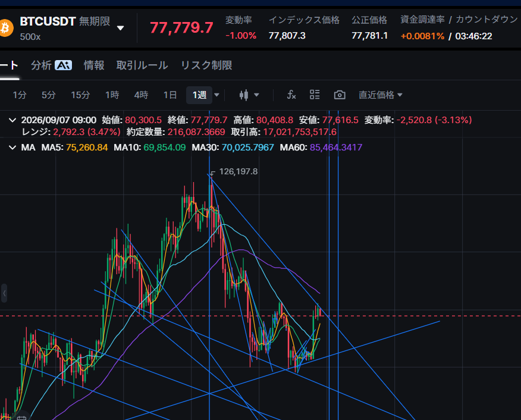Click the インデックス価格 value 77,807.3
Screen dimensions: 521x420
(287, 36)
